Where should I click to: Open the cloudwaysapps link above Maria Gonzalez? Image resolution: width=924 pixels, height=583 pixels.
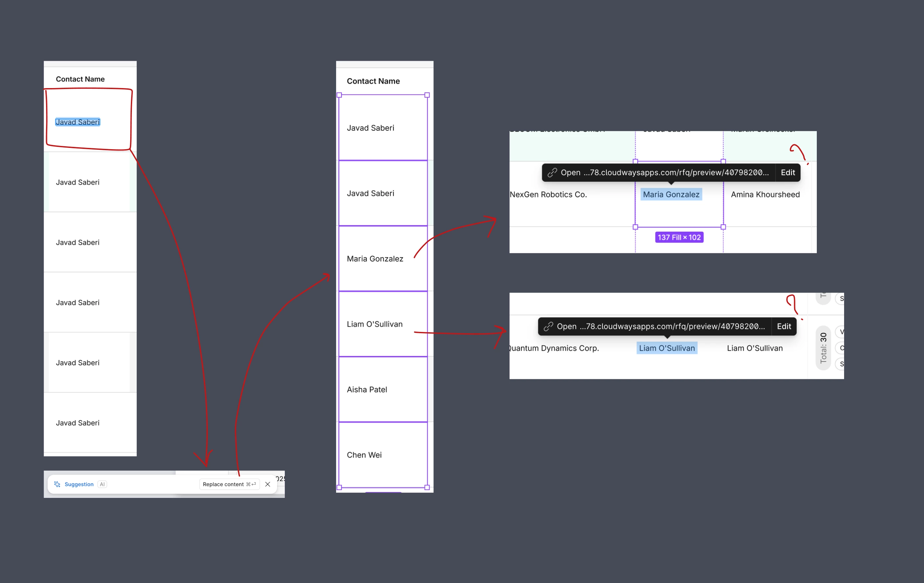coord(665,173)
